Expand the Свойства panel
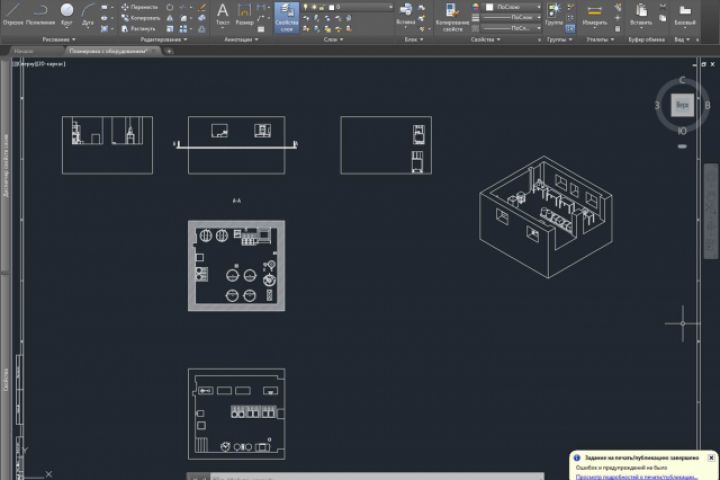Viewport: 720px width, 480px height. coord(485,40)
